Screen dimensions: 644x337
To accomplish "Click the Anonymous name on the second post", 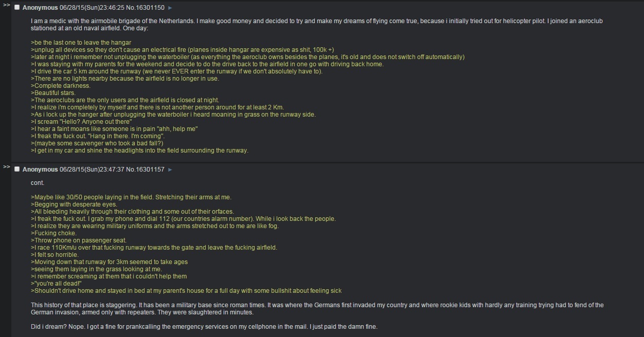I will click(x=40, y=170).
